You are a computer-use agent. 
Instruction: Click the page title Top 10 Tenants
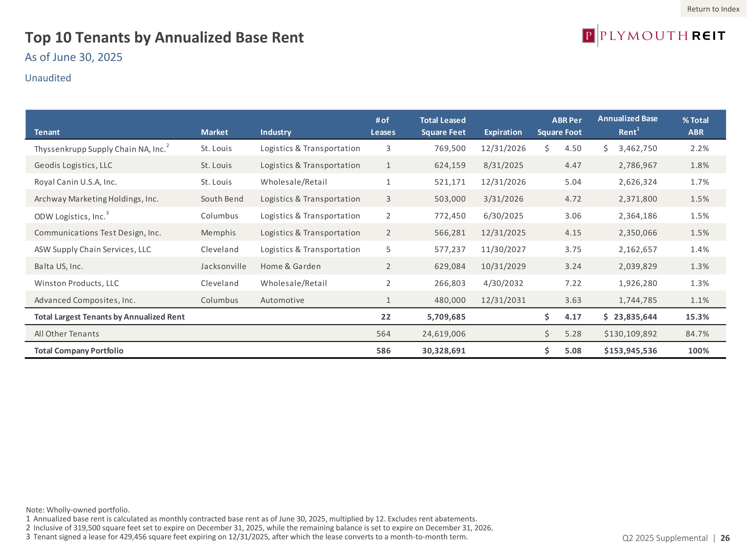coord(164,38)
